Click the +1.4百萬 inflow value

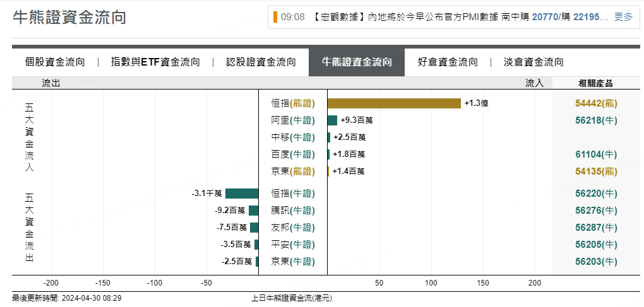[349, 171]
